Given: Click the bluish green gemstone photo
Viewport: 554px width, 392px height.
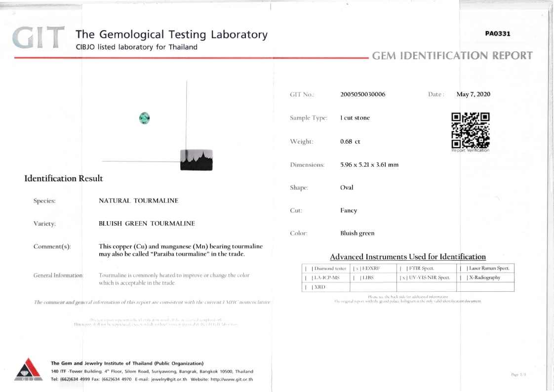Looking at the screenshot, I should point(144,118).
